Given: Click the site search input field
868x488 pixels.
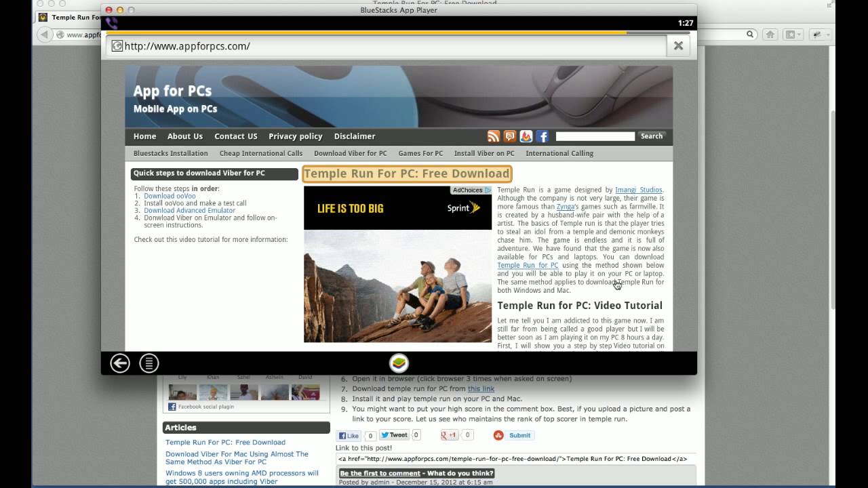Looking at the screenshot, I should point(595,136).
